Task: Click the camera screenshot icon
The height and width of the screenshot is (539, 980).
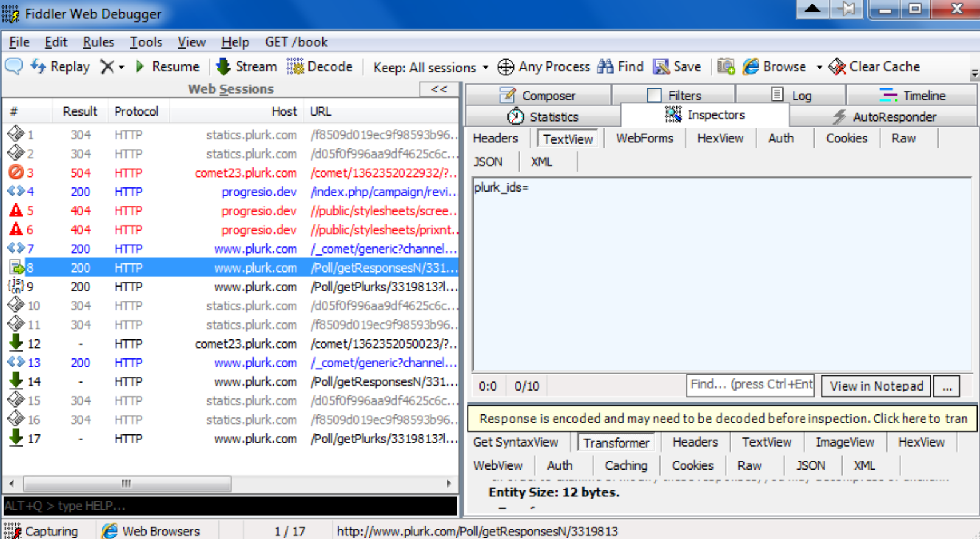Action: click(x=726, y=66)
